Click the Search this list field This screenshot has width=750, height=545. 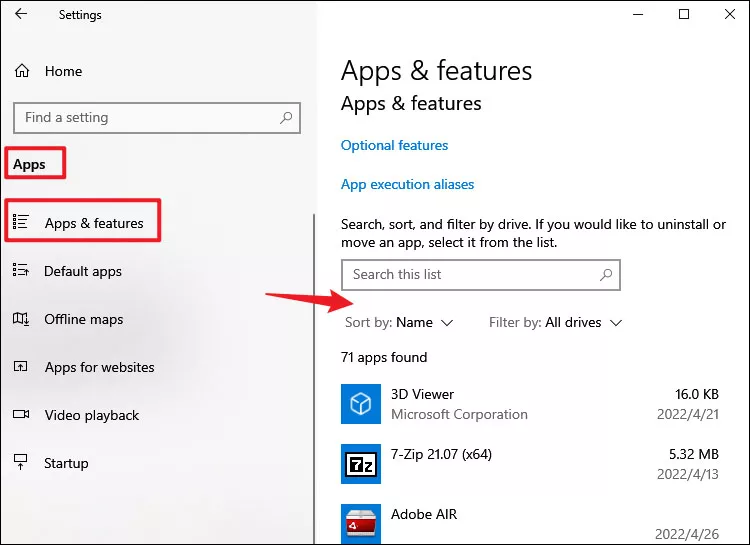[x=481, y=275]
